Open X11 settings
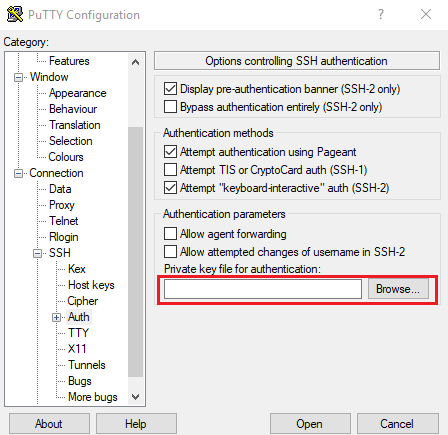This screenshot has width=448, height=435. pos(77,349)
